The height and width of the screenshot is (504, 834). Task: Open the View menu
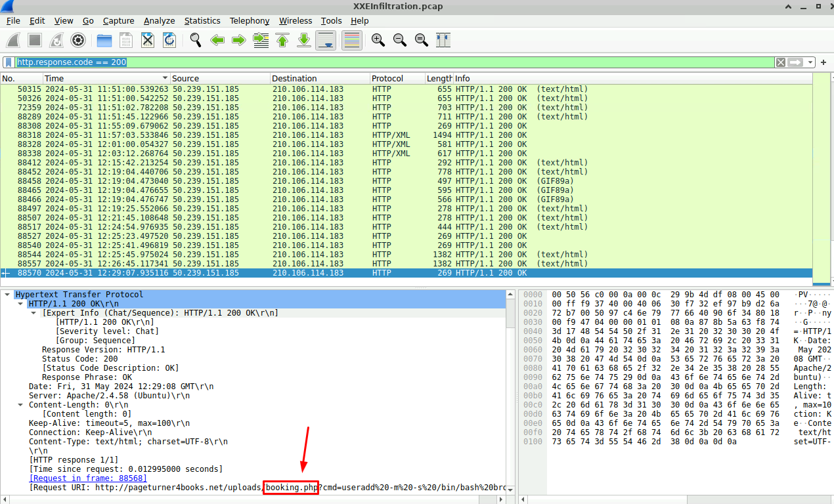pos(64,21)
